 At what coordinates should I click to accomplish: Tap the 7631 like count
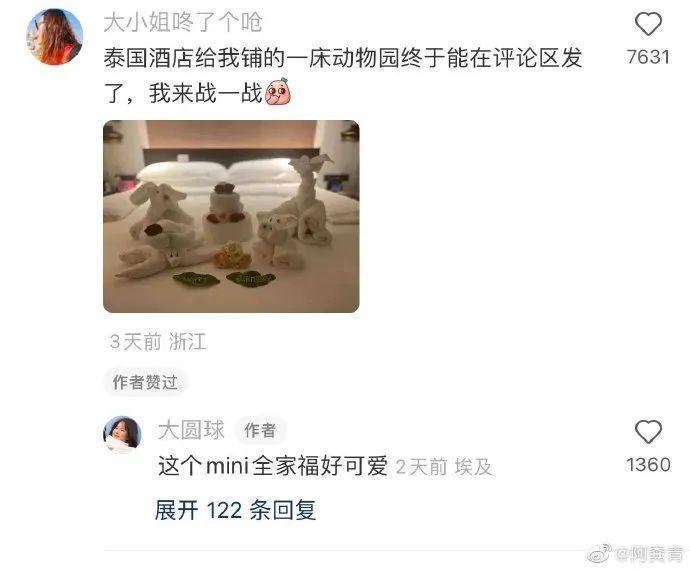tap(648, 57)
